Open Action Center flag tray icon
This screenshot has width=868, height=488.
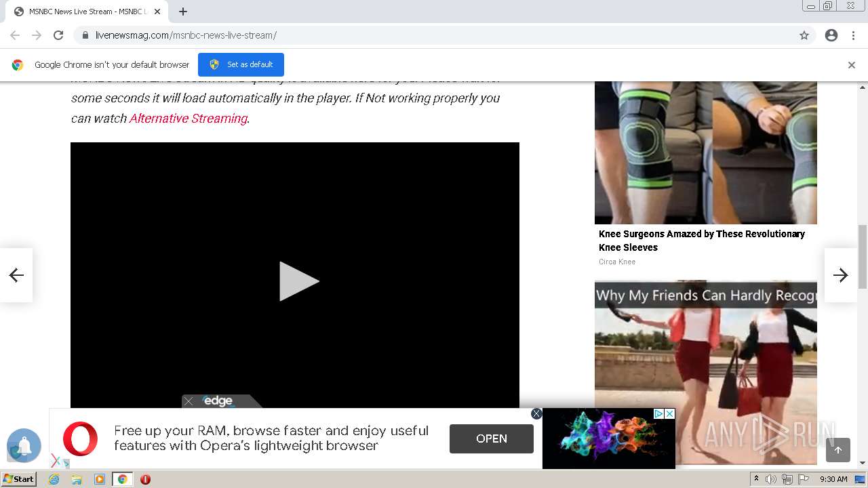click(804, 479)
